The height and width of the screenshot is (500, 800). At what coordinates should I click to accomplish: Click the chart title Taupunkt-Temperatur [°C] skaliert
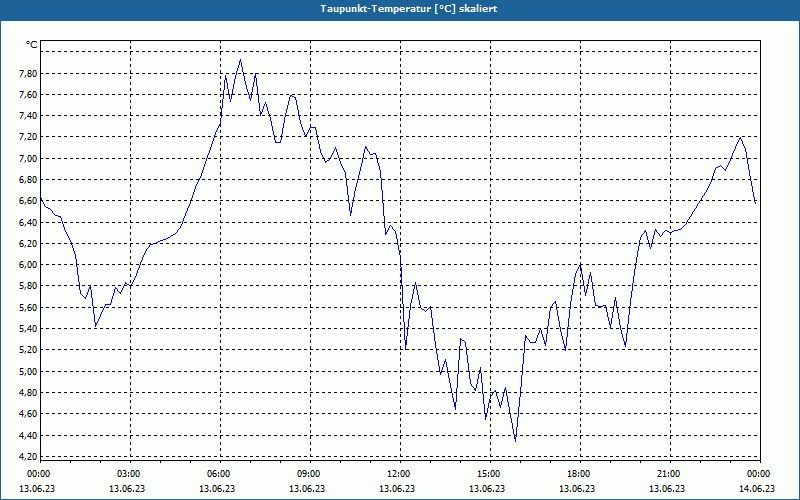point(409,9)
